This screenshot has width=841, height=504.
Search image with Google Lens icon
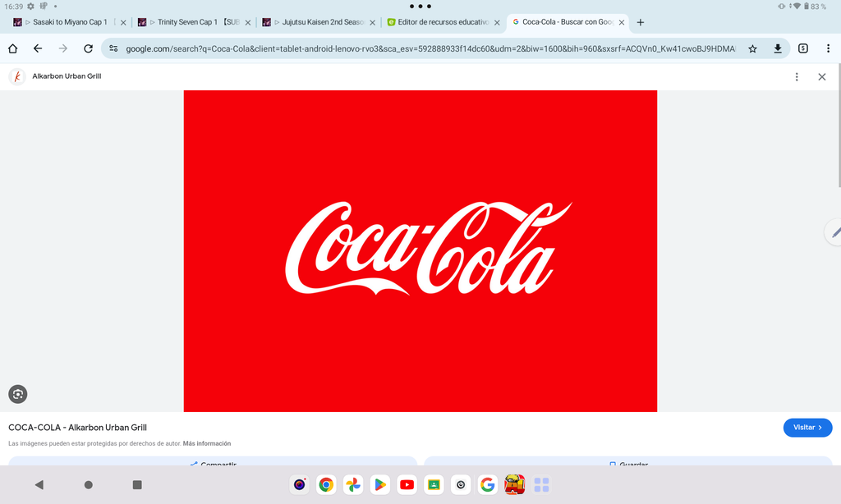pyautogui.click(x=18, y=394)
